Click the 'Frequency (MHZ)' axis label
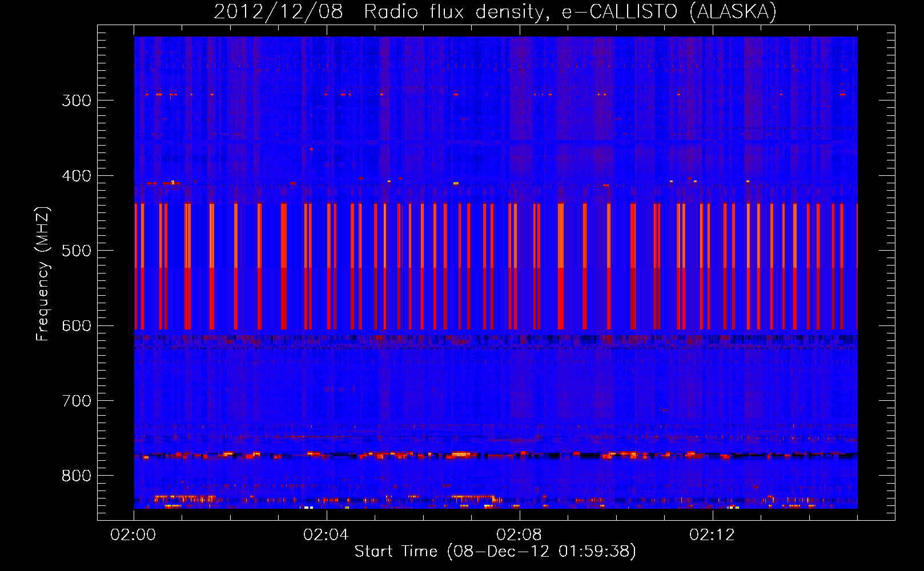Image resolution: width=924 pixels, height=571 pixels. (43, 274)
